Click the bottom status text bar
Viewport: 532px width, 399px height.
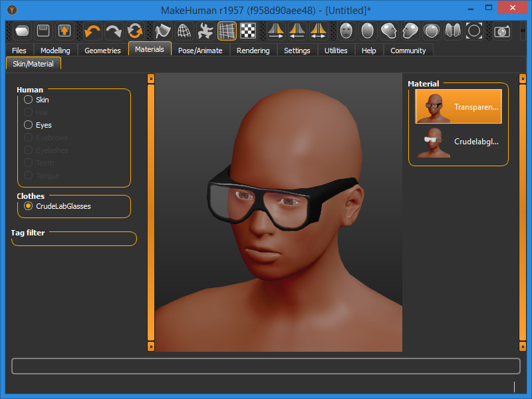266,366
